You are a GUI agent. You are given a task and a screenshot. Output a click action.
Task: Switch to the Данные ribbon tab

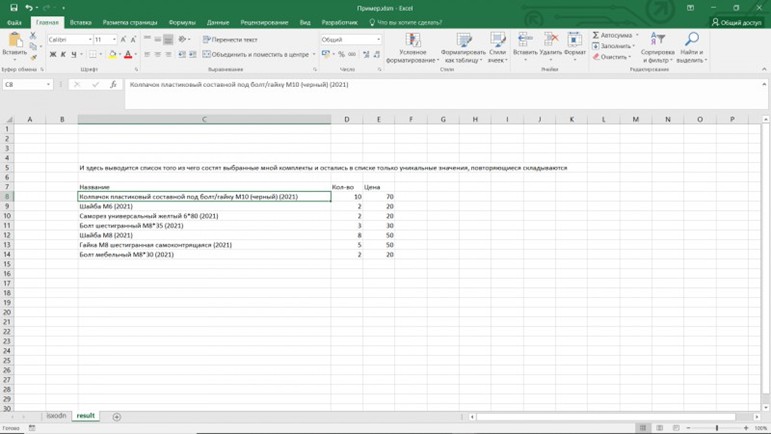click(x=218, y=22)
